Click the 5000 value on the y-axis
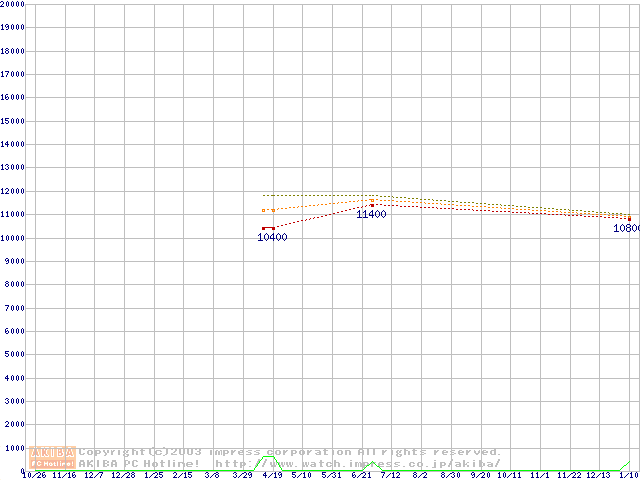Viewport: 640px width, 480px height. coord(12,355)
